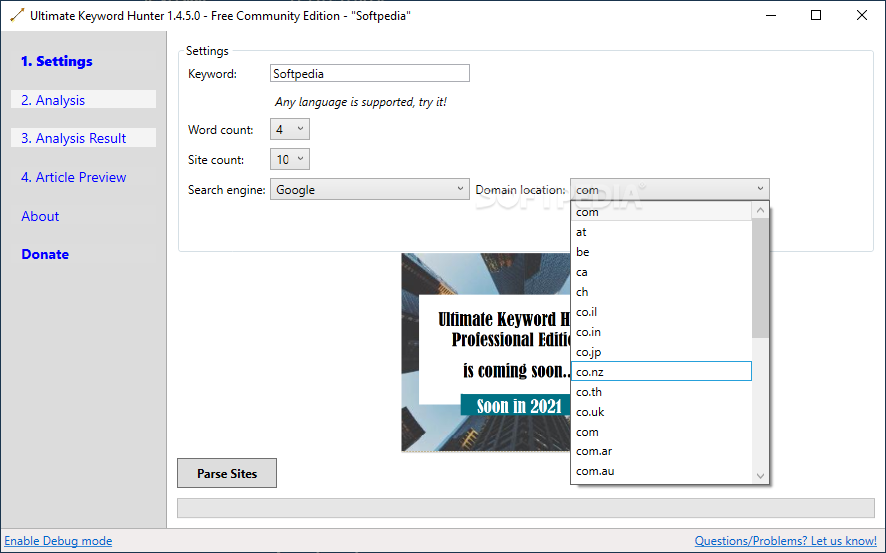Open the Word count dropdown
The width and height of the screenshot is (886, 553).
289,129
